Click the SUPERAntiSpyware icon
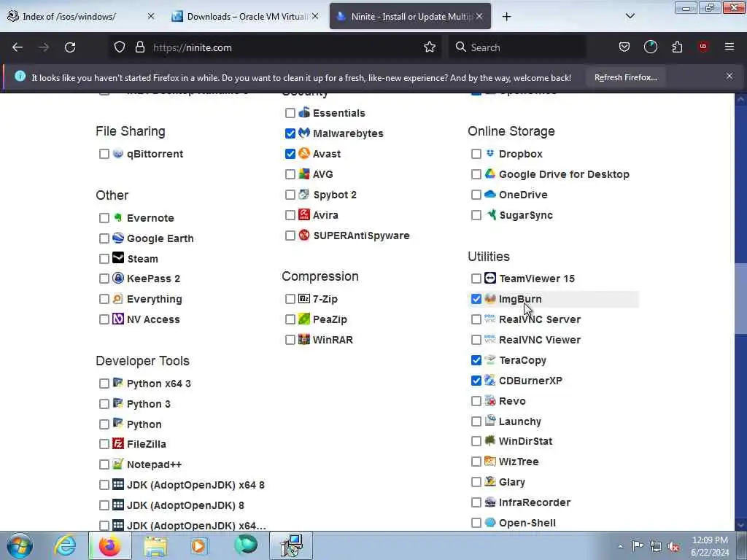This screenshot has height=560, width=747. point(304,236)
